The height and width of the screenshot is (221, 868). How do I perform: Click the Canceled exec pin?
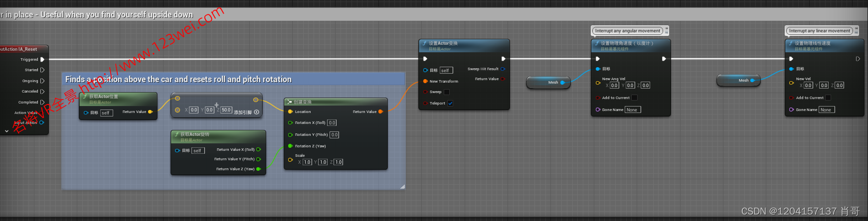coord(42,92)
